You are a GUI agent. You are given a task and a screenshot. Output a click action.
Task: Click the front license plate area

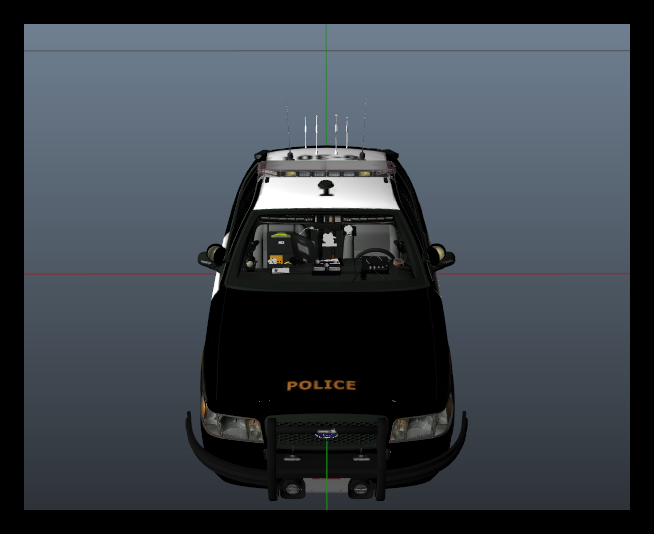[x=326, y=487]
